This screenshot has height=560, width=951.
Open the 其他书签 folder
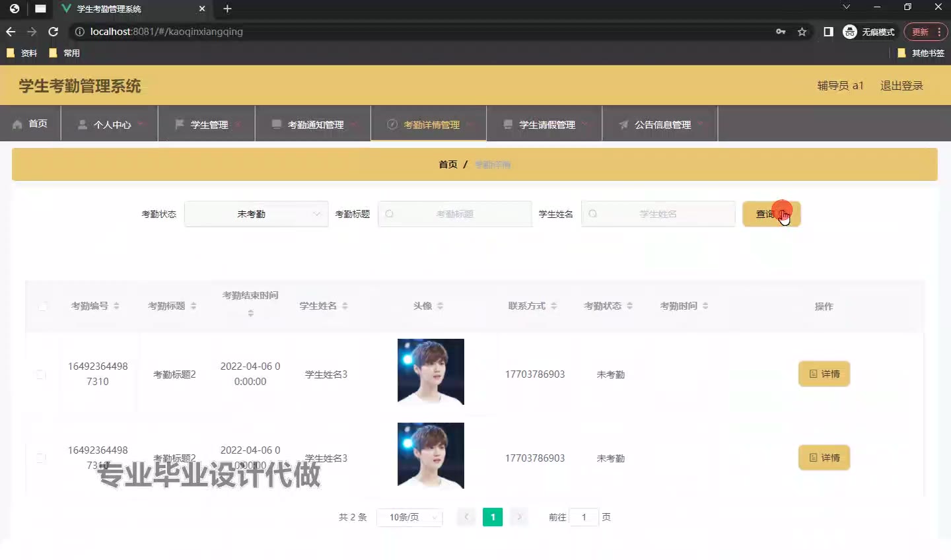921,53
